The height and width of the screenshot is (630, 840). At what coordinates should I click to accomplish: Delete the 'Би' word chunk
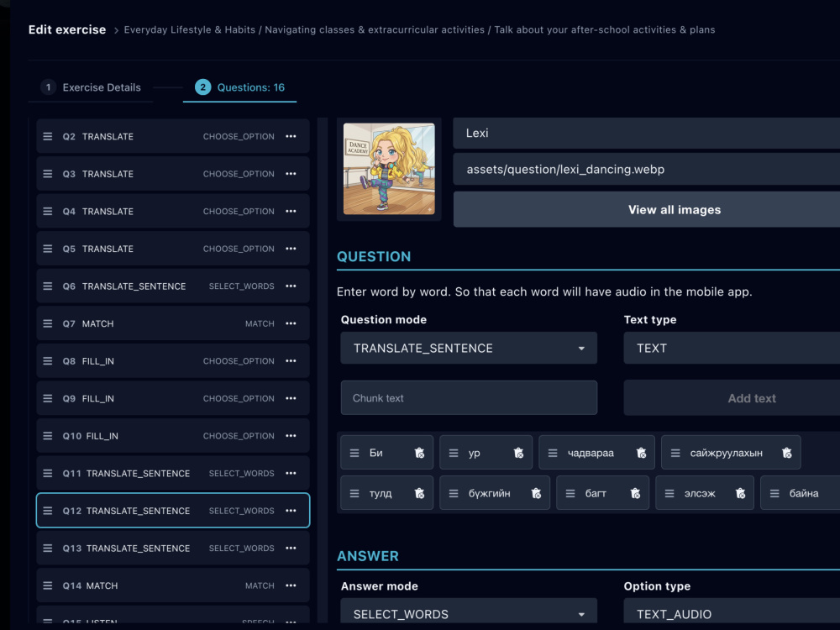(x=419, y=454)
